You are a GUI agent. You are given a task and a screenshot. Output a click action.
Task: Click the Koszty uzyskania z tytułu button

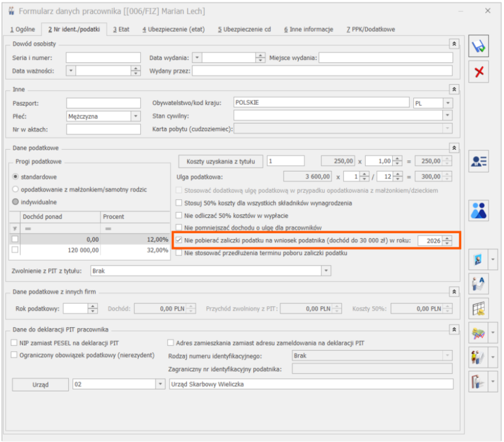tap(220, 161)
